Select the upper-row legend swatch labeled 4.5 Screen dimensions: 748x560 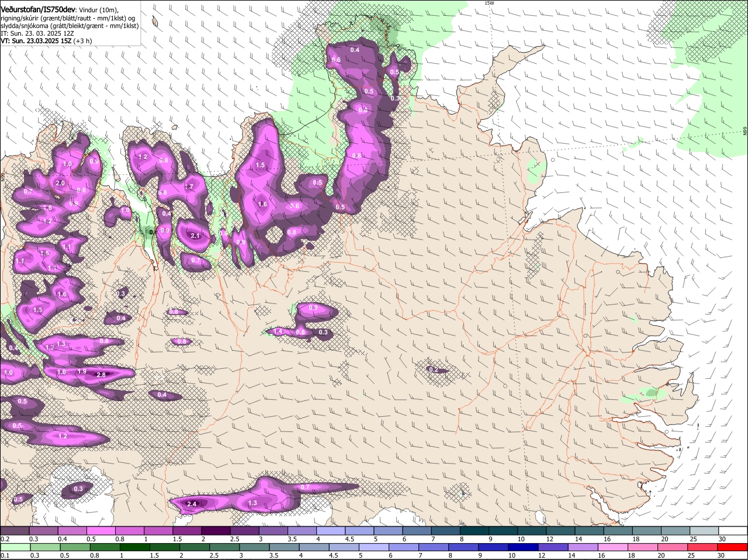pos(359,530)
